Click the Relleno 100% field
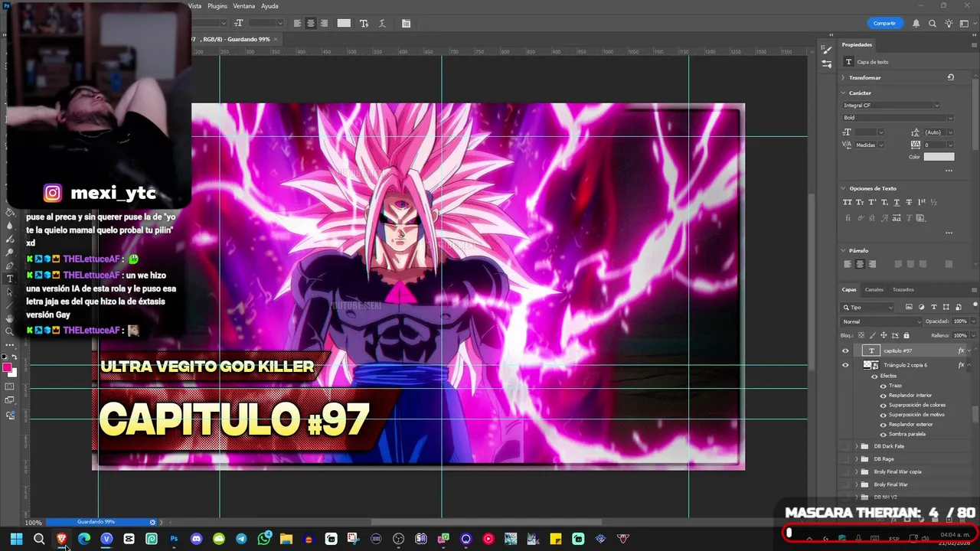Image resolution: width=980 pixels, height=551 pixels. click(x=960, y=335)
